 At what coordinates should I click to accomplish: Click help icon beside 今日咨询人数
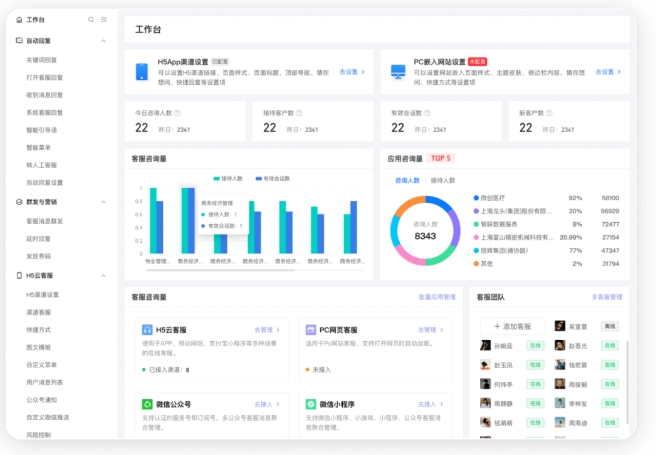[x=177, y=113]
